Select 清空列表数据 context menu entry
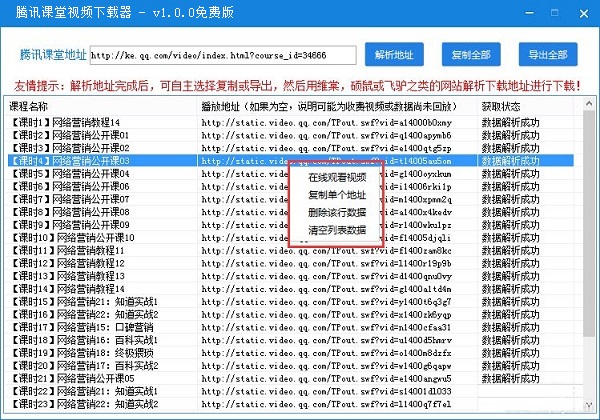 point(337,230)
